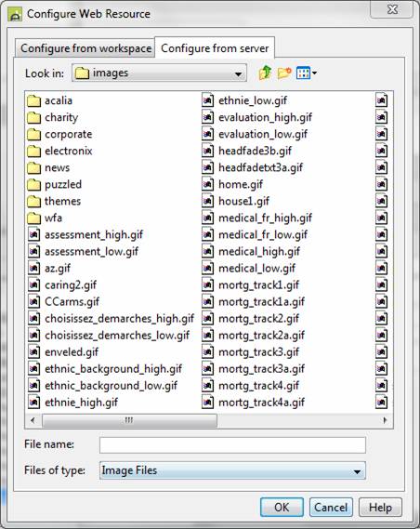Click the OK button
The height and width of the screenshot is (529, 420).
282,507
